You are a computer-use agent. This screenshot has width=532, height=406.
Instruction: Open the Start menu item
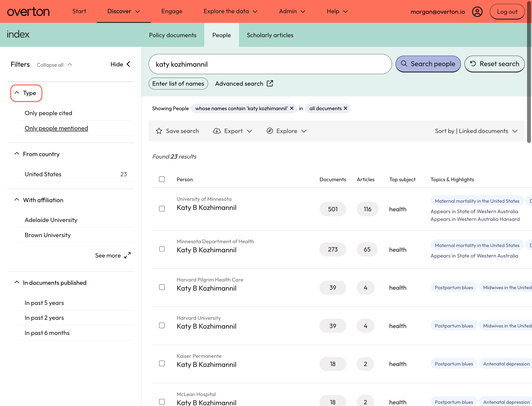79,11
